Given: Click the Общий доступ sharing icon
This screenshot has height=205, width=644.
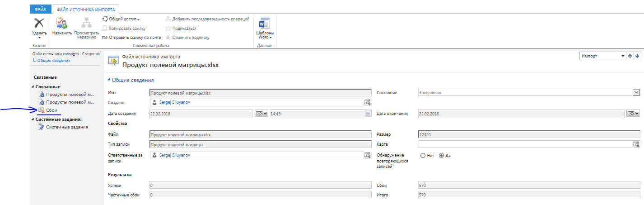Looking at the screenshot, I should coord(105,19).
